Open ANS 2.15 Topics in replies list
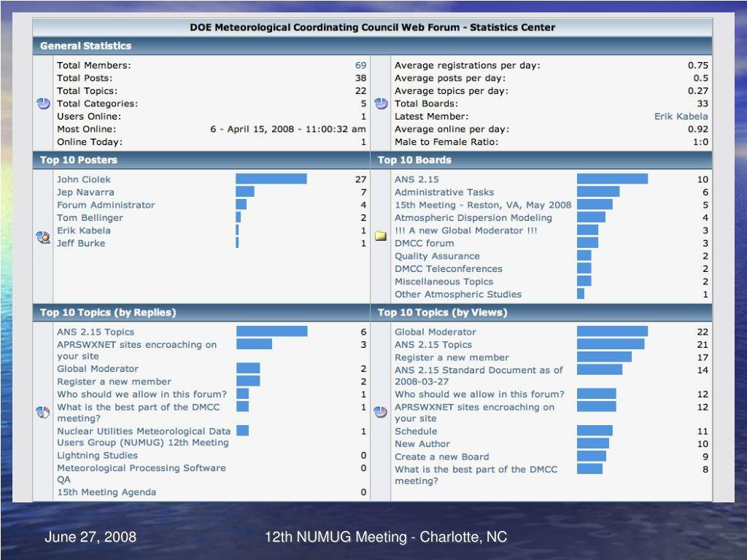Screen dimensions: 747x560 pos(96,332)
